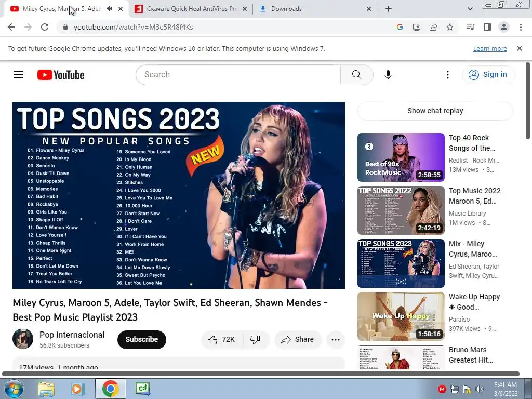532x399 pixels.
Task: Share this page icon
Action: click(433, 27)
